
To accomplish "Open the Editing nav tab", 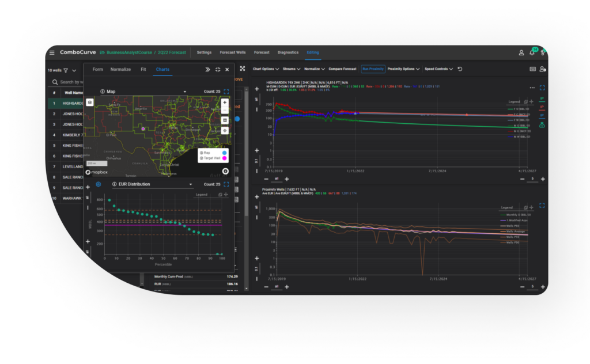I will tap(313, 52).
